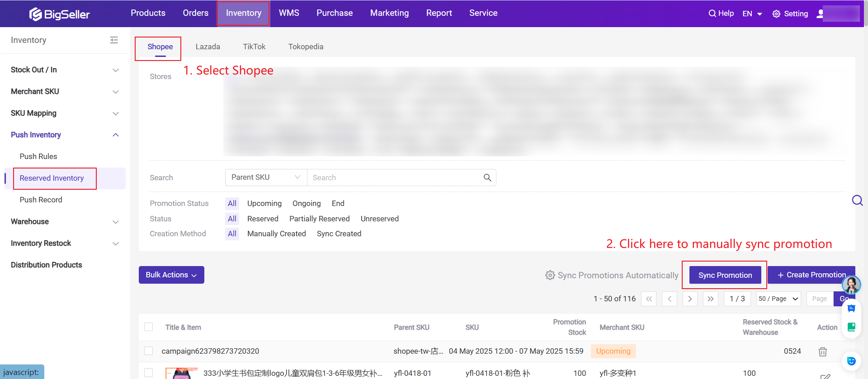Open Help from the top bar

pyautogui.click(x=721, y=14)
